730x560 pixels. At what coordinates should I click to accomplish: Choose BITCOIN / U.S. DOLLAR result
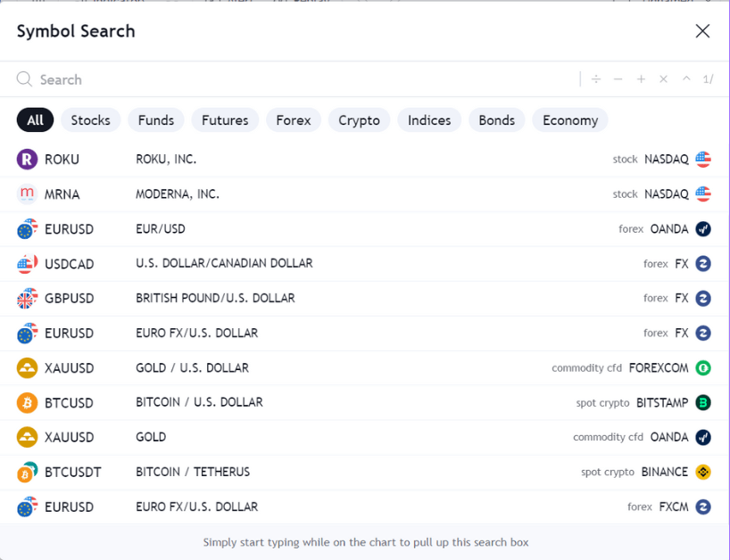(365, 403)
